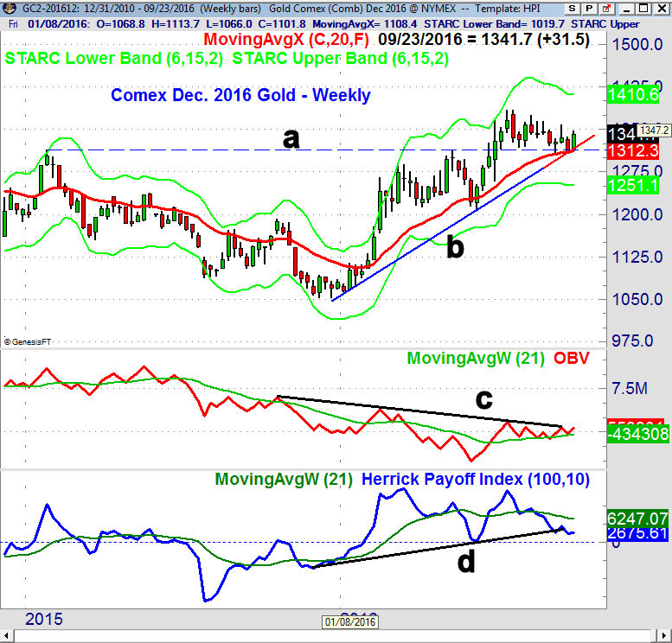The image size is (672, 643).
Task: Click the S button in title bar
Action: click(x=572, y=9)
